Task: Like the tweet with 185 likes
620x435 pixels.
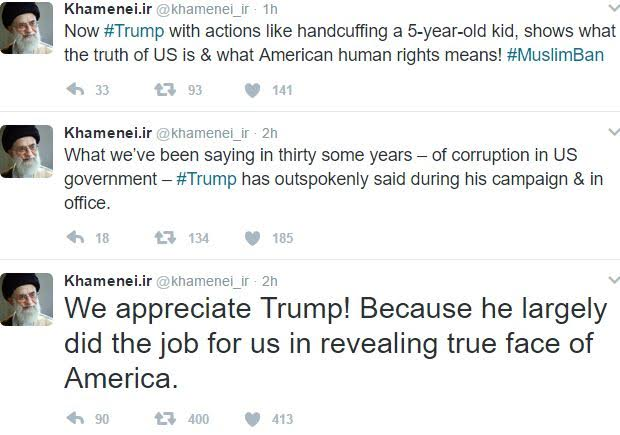Action: coord(253,238)
